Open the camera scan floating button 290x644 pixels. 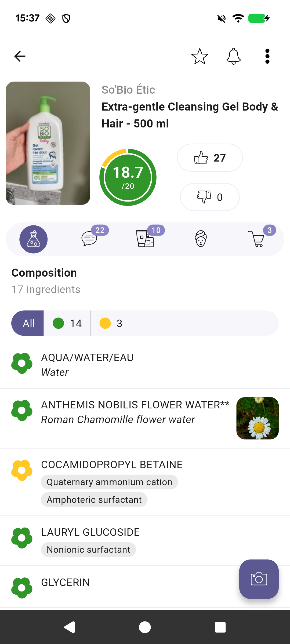point(259,579)
